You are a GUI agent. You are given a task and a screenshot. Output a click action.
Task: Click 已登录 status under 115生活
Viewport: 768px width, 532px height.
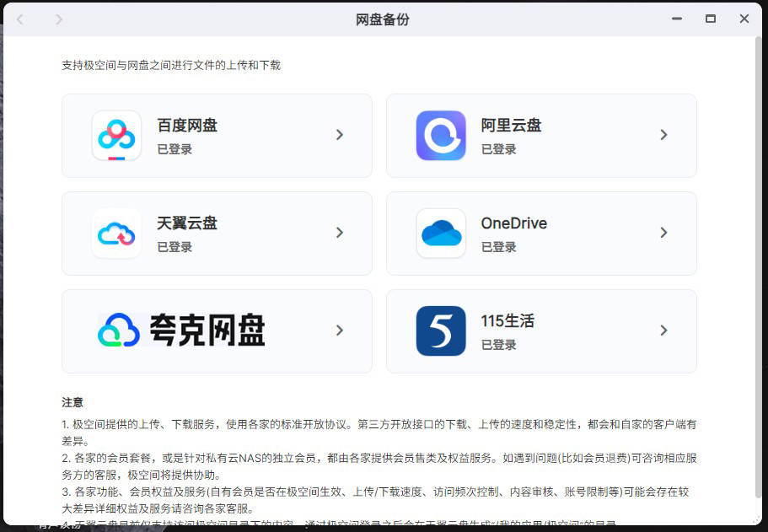(498, 344)
